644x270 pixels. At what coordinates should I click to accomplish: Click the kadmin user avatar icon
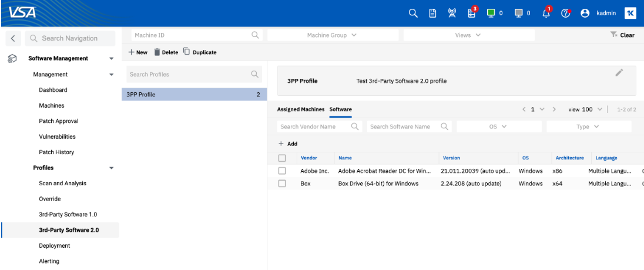585,13
